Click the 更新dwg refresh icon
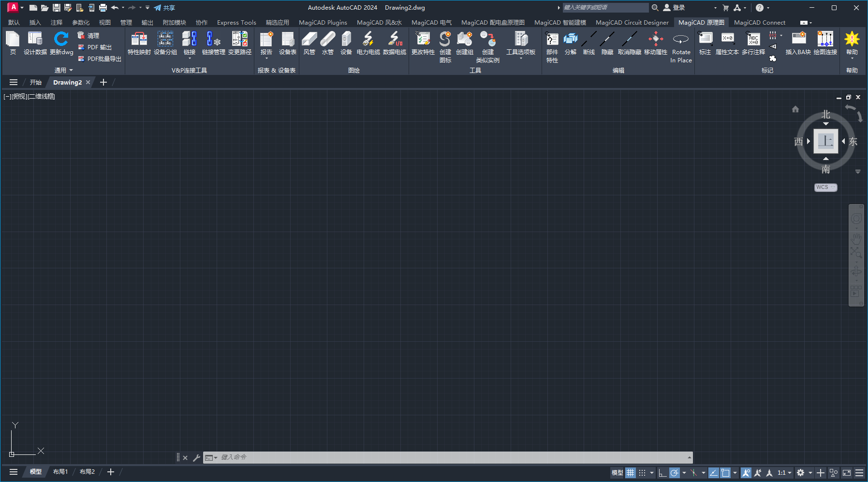Viewport: 868px width, 482px height. pyautogui.click(x=61, y=43)
